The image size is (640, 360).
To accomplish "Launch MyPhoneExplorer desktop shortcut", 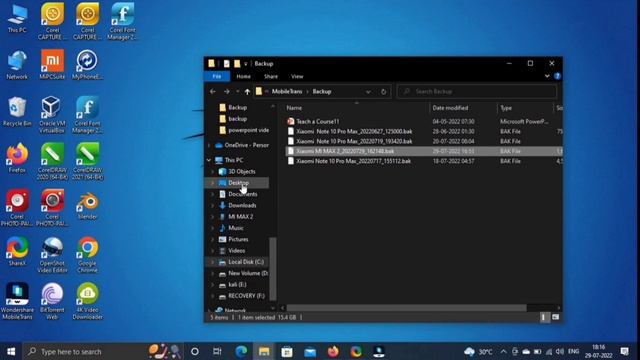I will (87, 65).
